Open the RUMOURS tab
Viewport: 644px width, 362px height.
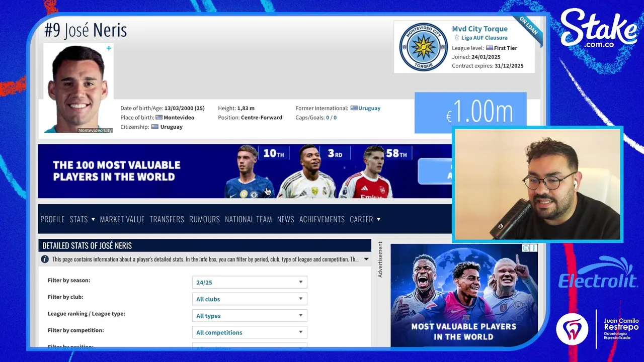coord(204,219)
